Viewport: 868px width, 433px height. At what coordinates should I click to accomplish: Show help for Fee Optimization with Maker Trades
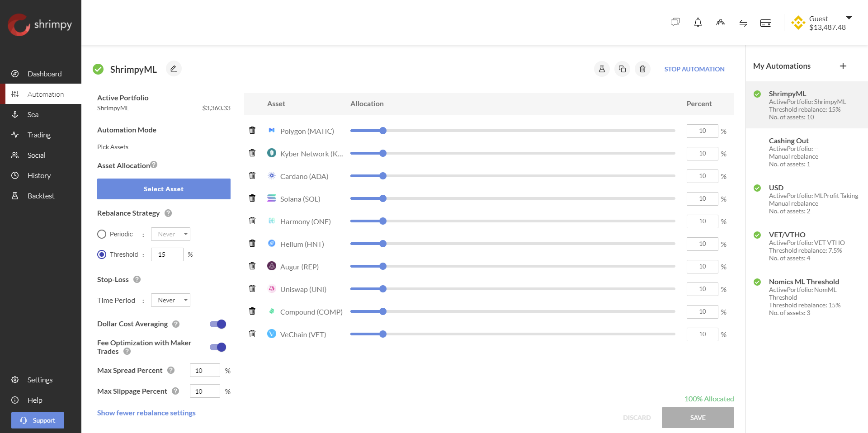click(x=127, y=351)
